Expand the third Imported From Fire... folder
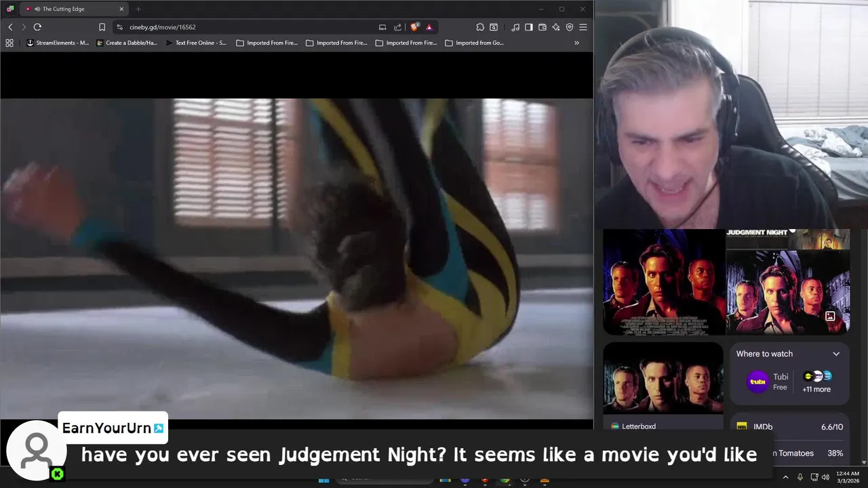The height and width of the screenshot is (488, 868). pos(406,43)
